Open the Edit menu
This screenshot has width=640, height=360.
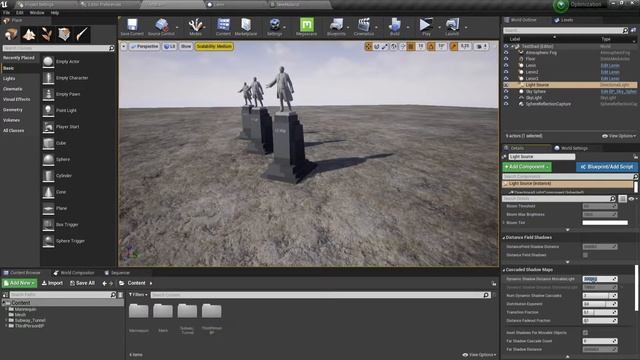[20, 13]
